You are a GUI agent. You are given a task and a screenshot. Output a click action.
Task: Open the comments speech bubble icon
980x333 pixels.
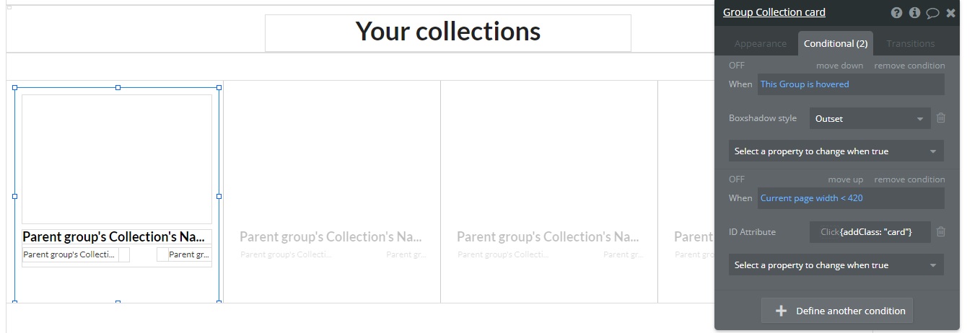point(932,13)
